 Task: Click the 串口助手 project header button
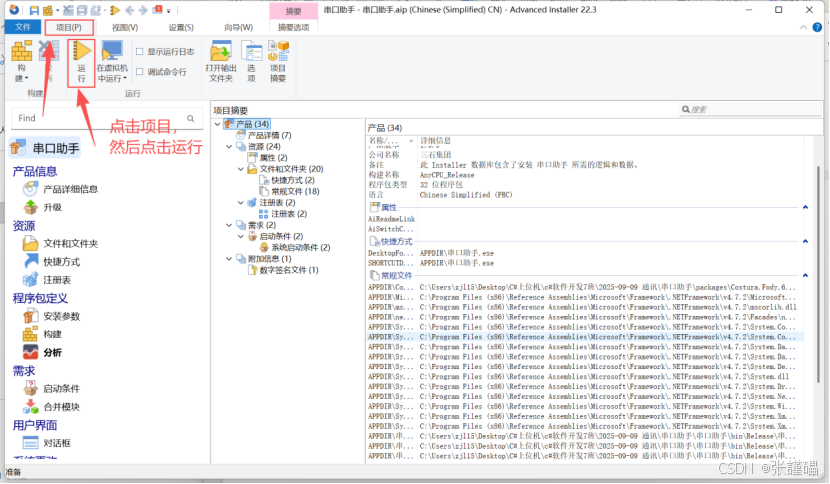pyautogui.click(x=46, y=148)
